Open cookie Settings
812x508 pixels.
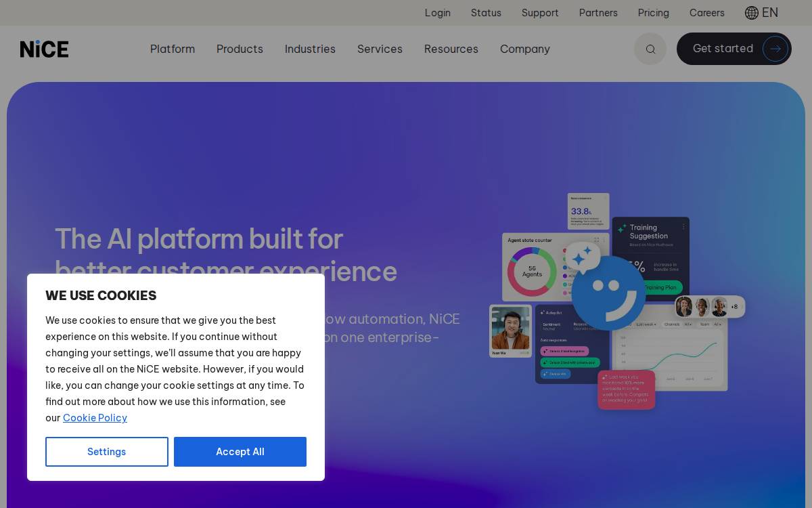click(107, 452)
